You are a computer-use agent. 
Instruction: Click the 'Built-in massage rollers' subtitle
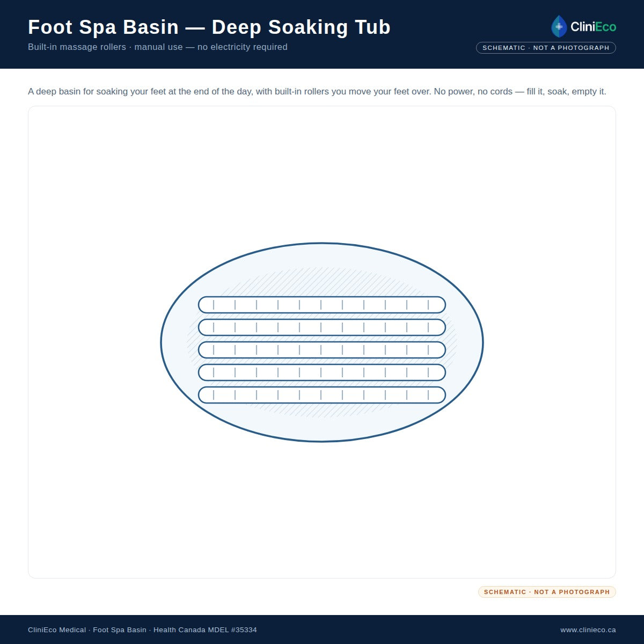[158, 47]
